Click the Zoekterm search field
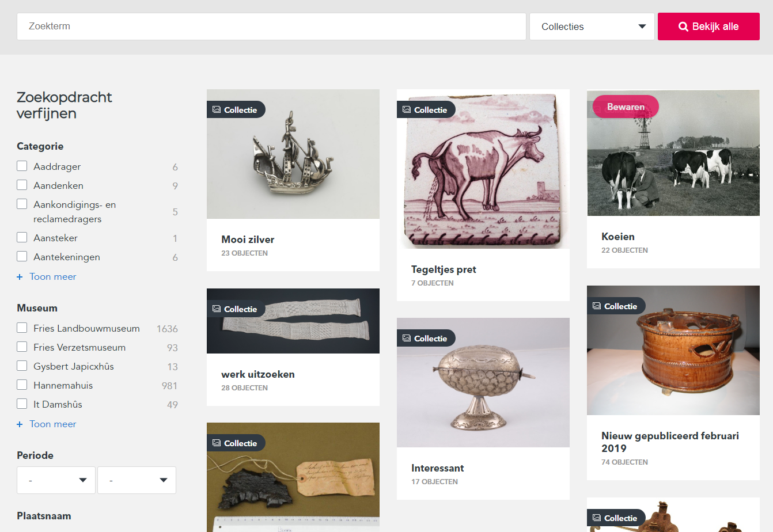Screen dimensions: 773x532 (x=271, y=26)
